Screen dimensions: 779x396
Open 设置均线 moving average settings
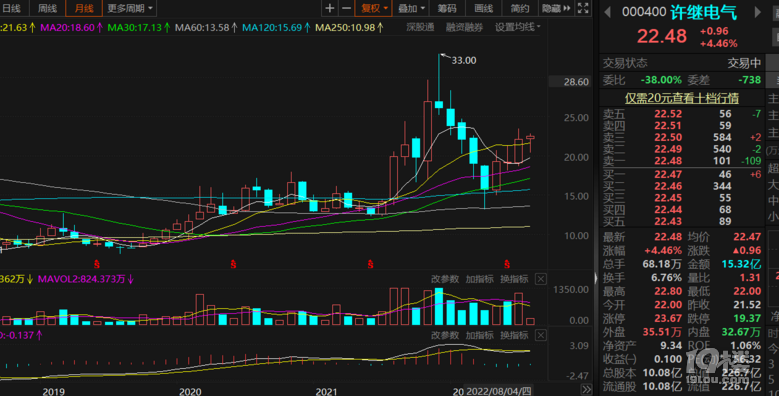coord(517,27)
